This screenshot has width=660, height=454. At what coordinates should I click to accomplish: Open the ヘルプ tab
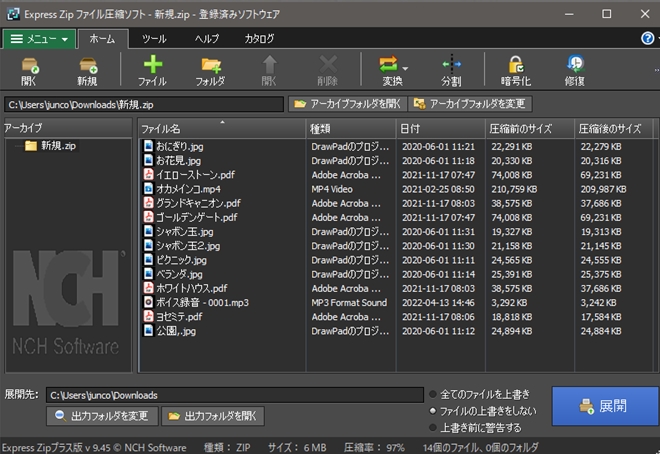[207, 39]
